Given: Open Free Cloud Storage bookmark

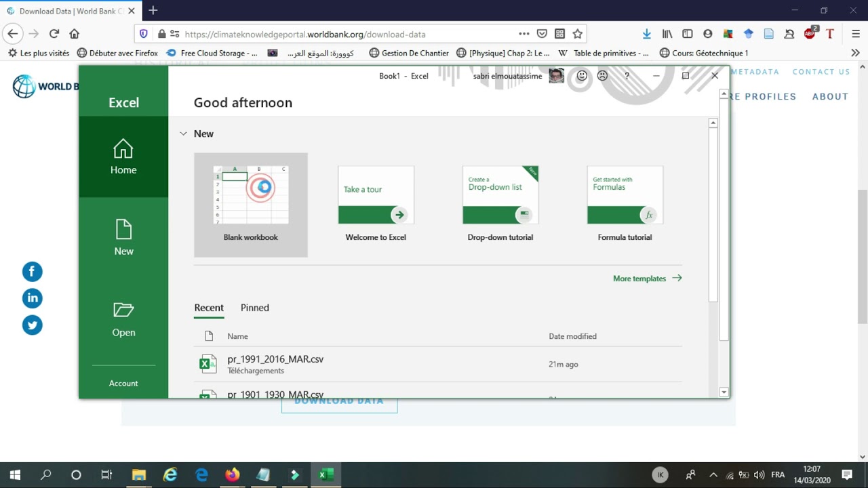Looking at the screenshot, I should click(x=212, y=53).
